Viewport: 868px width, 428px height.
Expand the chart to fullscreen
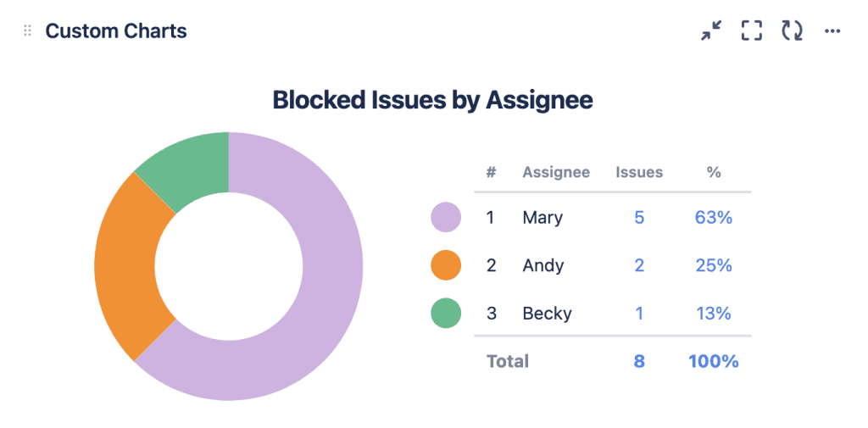[x=752, y=31]
